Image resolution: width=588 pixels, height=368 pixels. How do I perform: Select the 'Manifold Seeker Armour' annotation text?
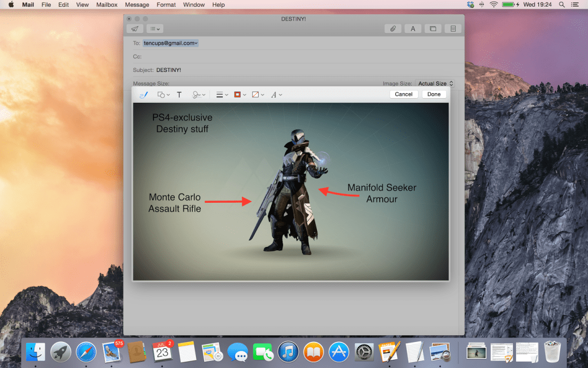[382, 194]
